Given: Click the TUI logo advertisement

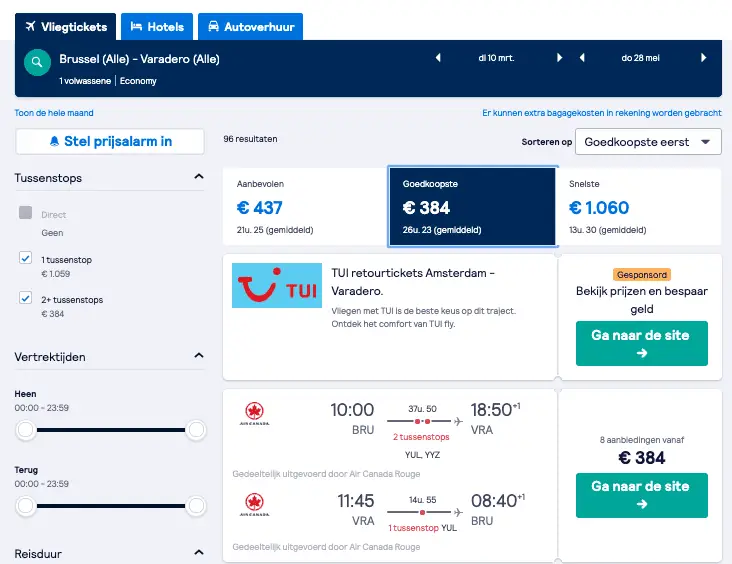Looking at the screenshot, I should click(x=277, y=285).
